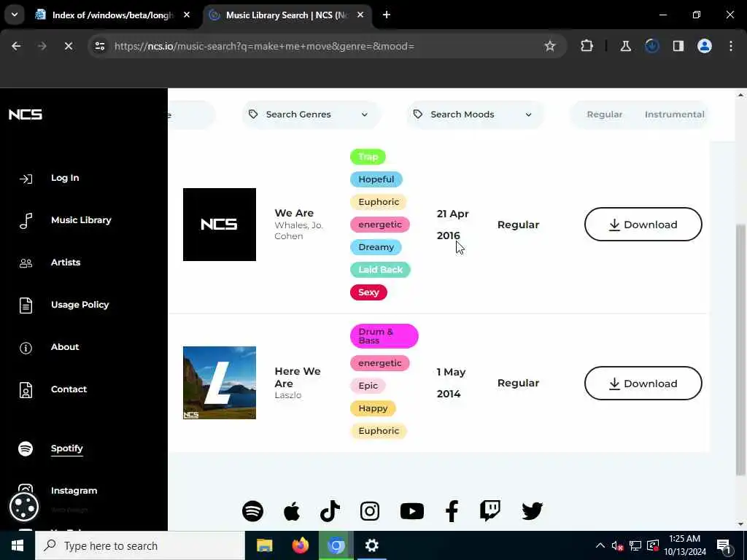Open Firefox from the taskbar
Screen dimensions: 747x560
300,545
